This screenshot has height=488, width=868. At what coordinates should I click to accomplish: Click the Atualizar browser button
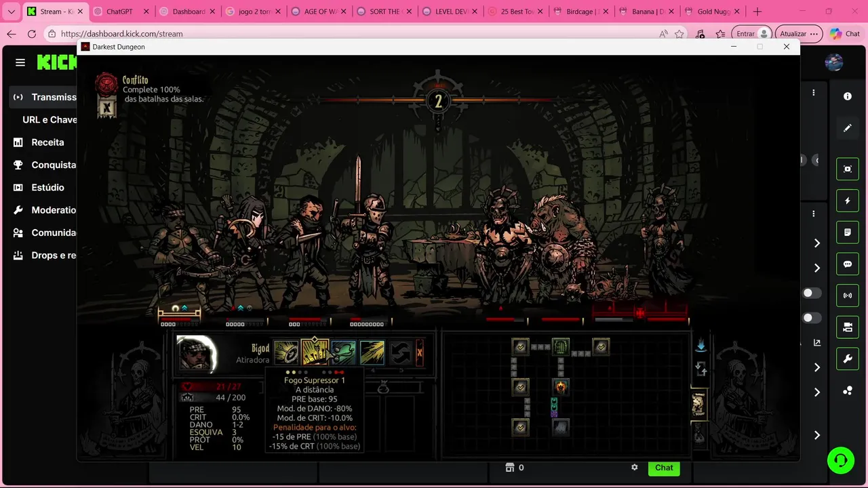click(x=798, y=34)
